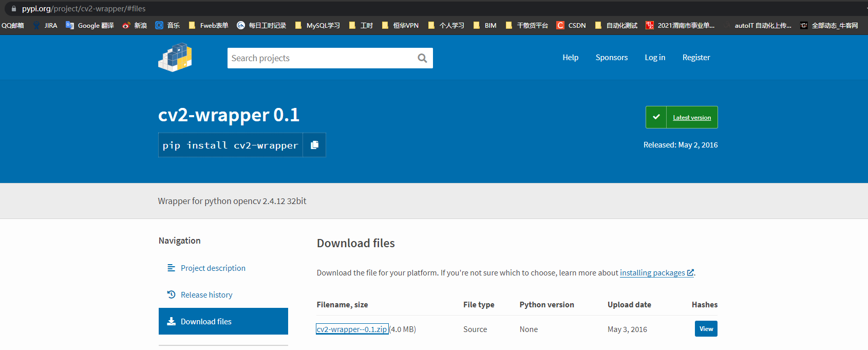This screenshot has height=350, width=868.
Task: Open the 2021渭南市事业单 bookmark
Action: [681, 25]
